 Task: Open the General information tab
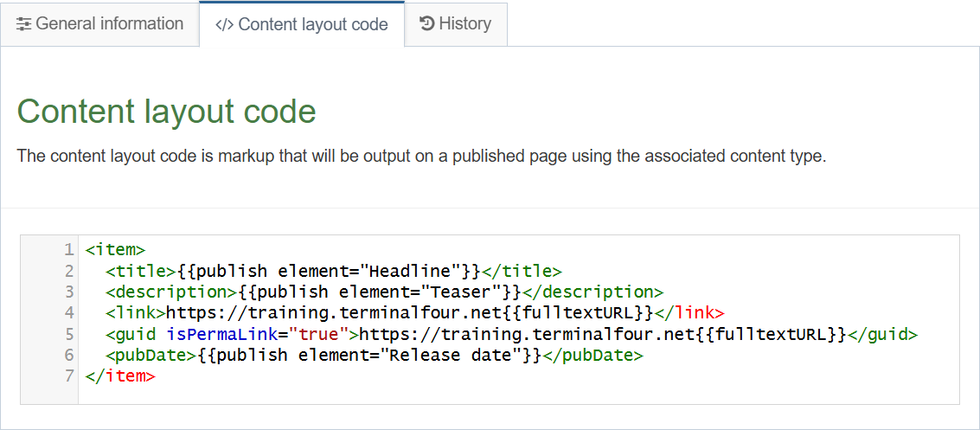(100, 24)
